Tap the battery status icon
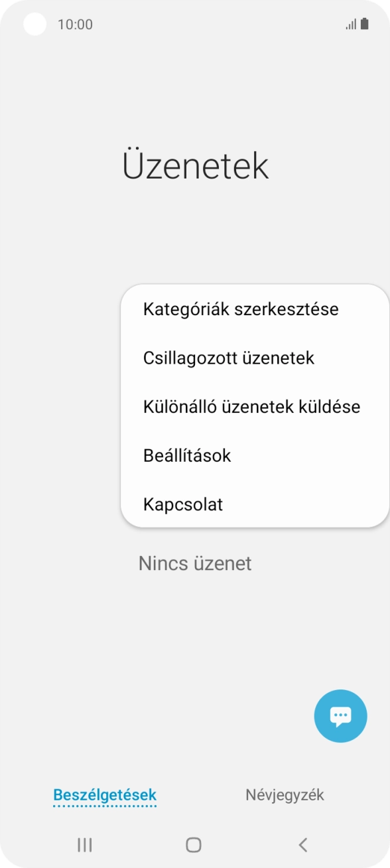Image resolution: width=390 pixels, height=868 pixels. click(365, 24)
